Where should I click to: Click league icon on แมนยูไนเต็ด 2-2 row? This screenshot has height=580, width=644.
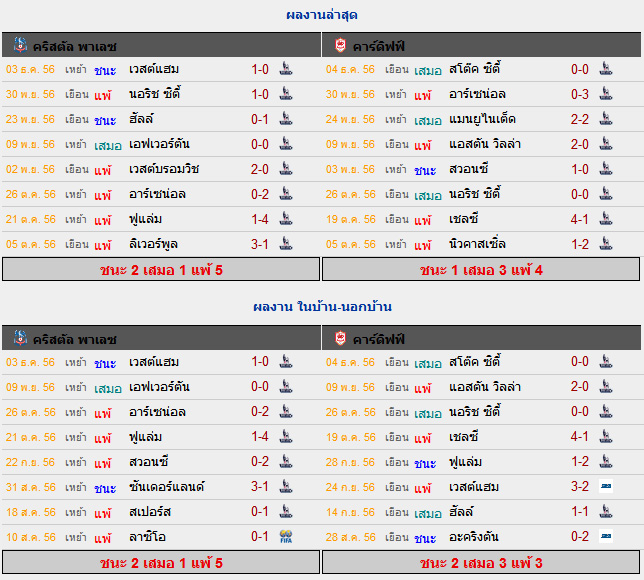click(x=606, y=119)
